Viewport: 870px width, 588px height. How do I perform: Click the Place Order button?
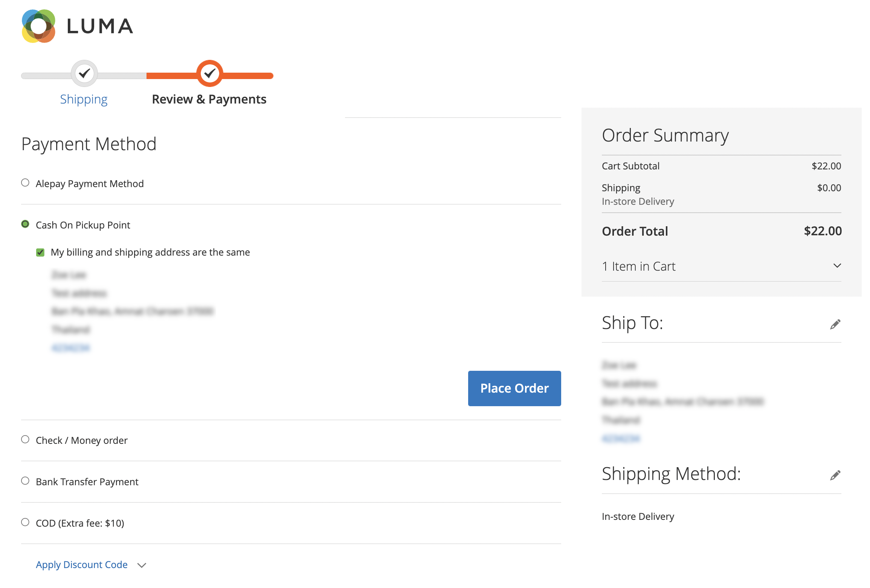point(514,388)
